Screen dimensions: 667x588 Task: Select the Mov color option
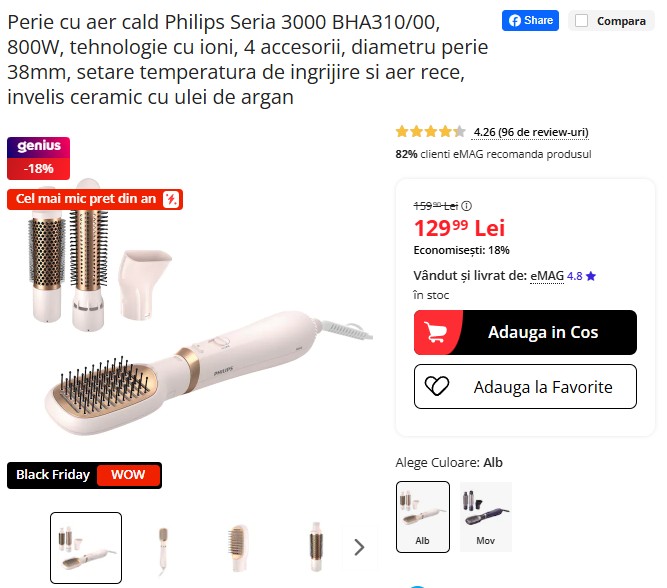(486, 517)
